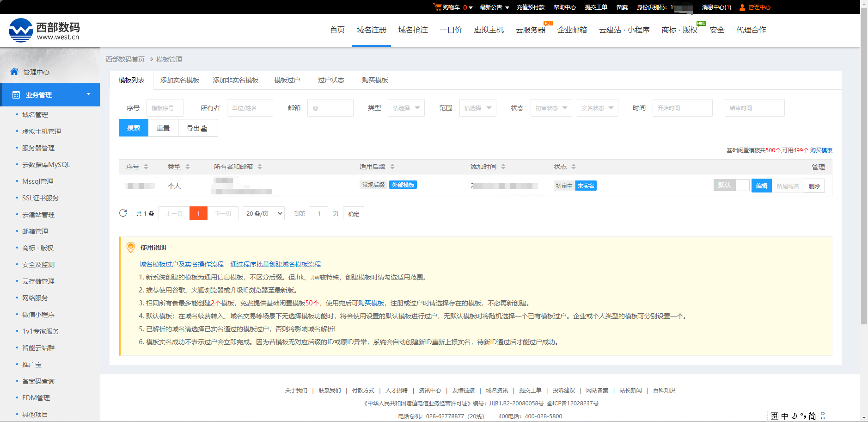Click the page number input before 确定

(x=318, y=213)
